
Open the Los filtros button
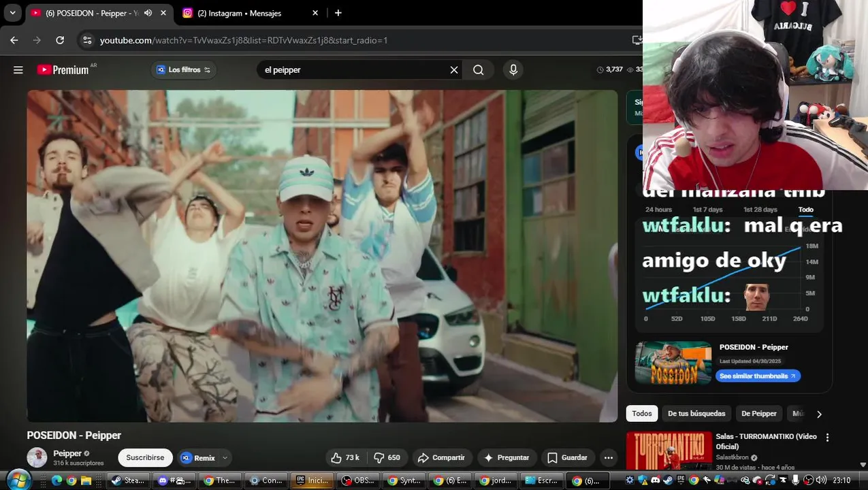(184, 69)
